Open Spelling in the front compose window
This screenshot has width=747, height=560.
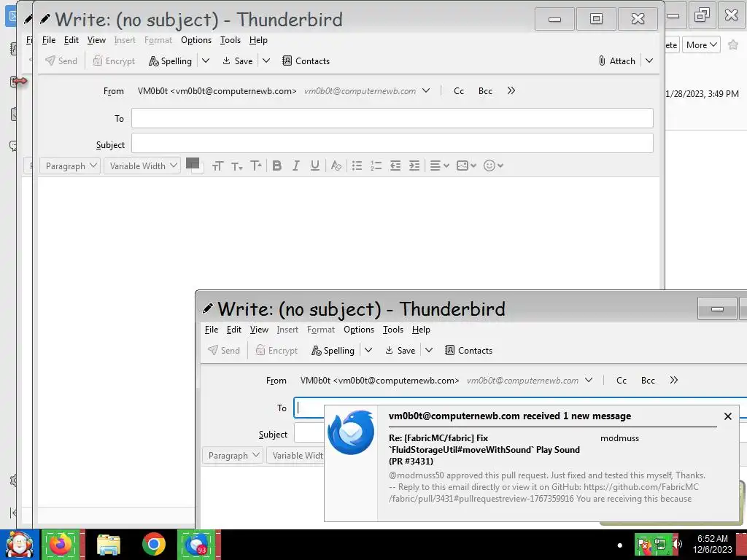click(x=333, y=351)
